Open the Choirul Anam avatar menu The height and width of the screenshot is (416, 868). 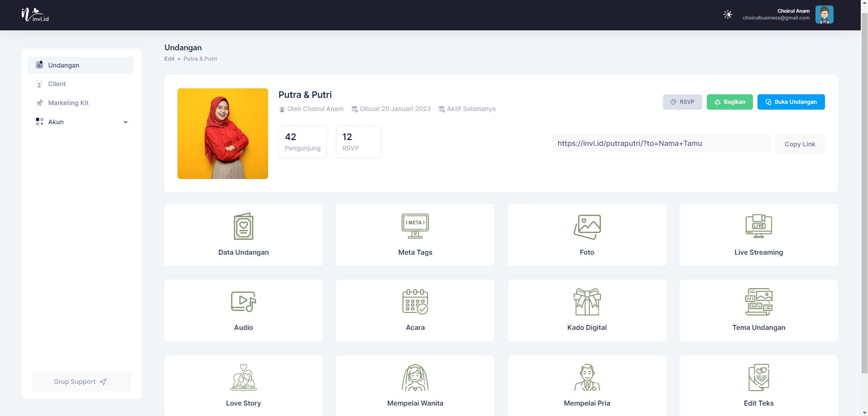coord(824,15)
